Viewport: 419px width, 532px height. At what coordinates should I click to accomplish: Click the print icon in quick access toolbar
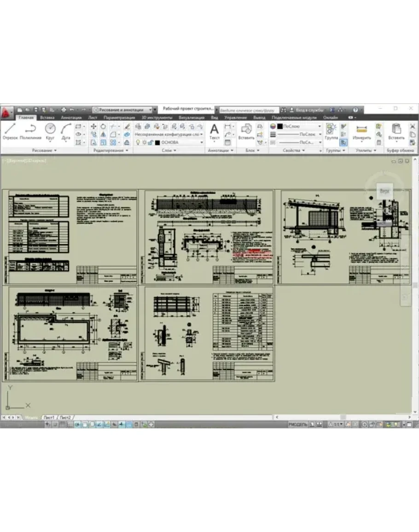pyautogui.click(x=64, y=110)
